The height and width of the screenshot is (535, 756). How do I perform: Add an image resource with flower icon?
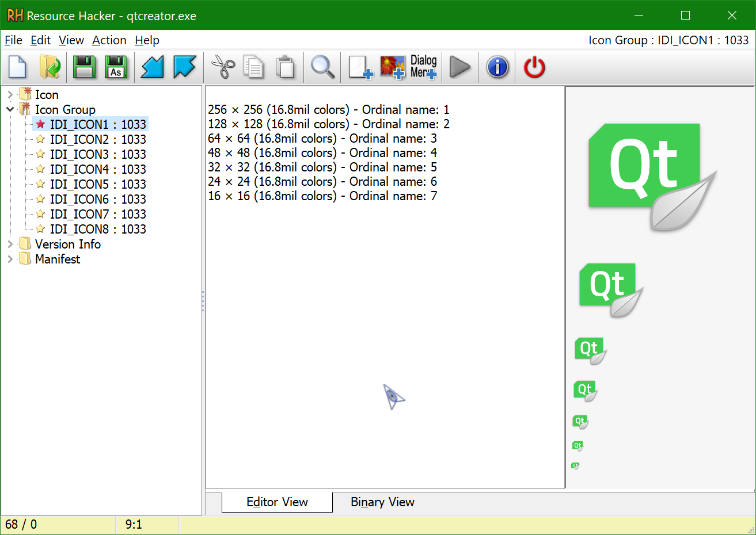pyautogui.click(x=393, y=67)
